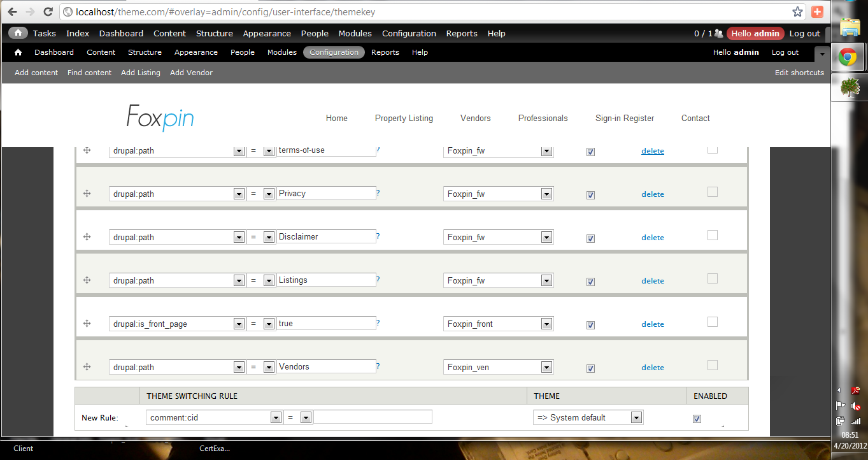Click the help question mark in Vendors row
The height and width of the screenshot is (460, 868).
(378, 366)
